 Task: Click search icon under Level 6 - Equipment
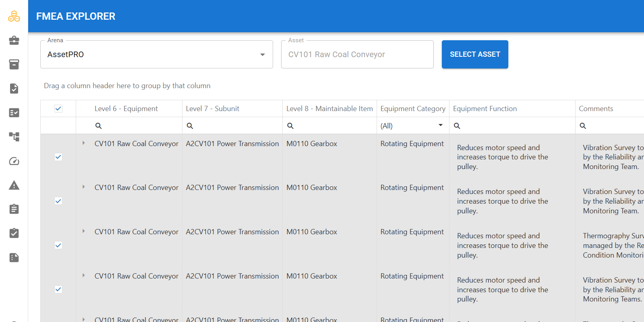point(98,126)
